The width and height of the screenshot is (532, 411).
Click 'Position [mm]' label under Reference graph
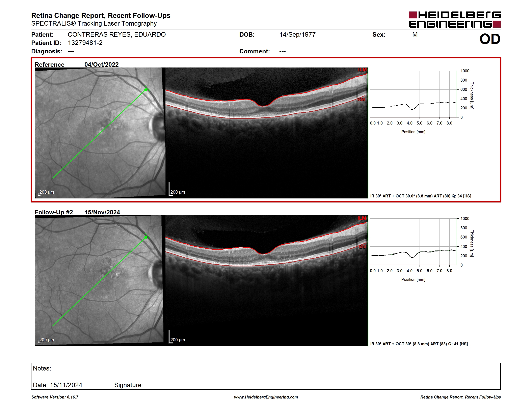point(413,132)
